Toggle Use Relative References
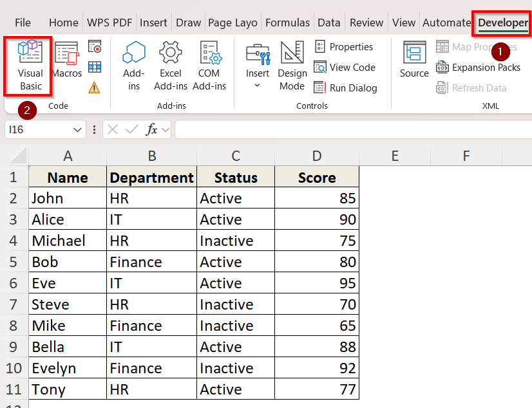This screenshot has height=408, width=532. click(x=95, y=67)
